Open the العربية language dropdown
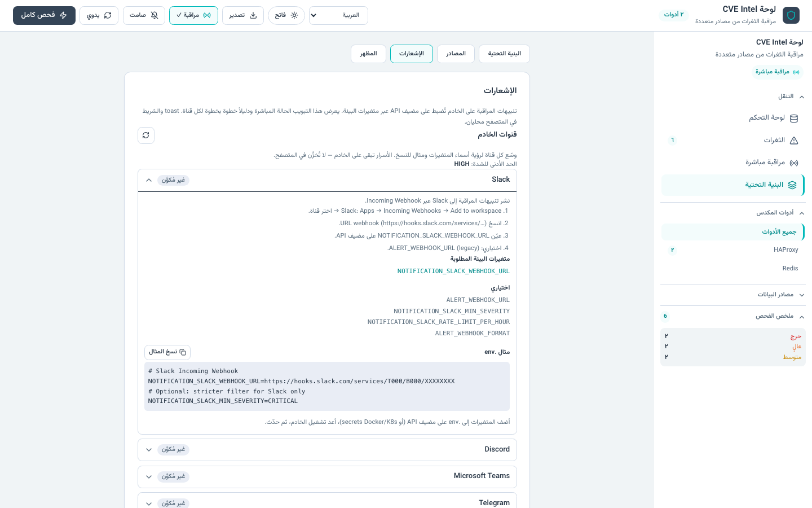This screenshot has width=812, height=508. click(338, 15)
